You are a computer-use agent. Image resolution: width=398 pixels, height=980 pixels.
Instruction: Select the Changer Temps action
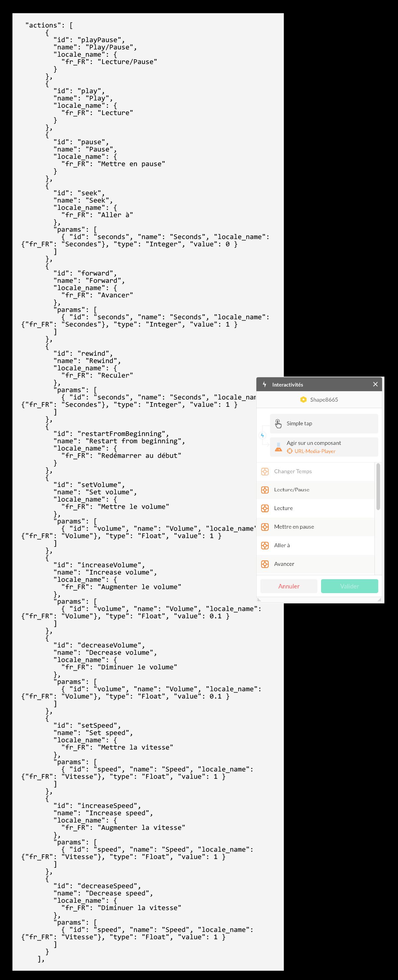pos(293,471)
